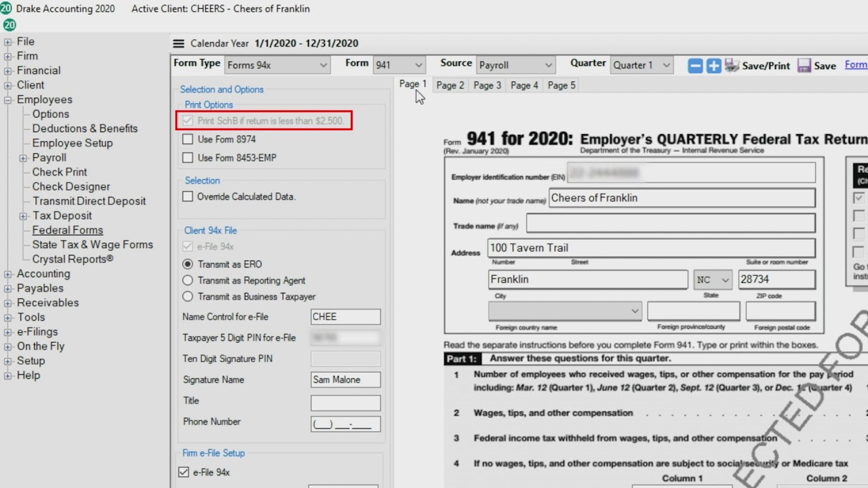Click the Title input field
868x488 pixels.
(x=345, y=403)
